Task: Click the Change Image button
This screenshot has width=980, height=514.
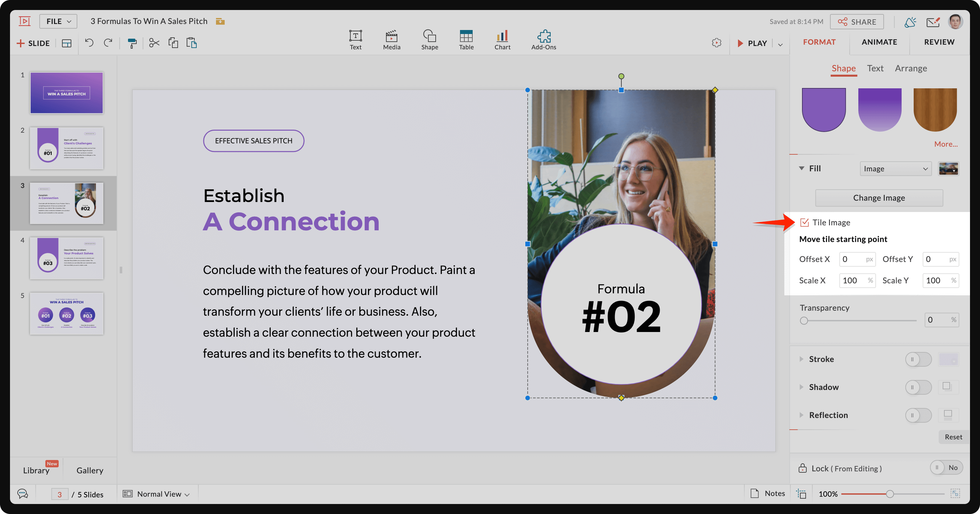Action: 879,198
